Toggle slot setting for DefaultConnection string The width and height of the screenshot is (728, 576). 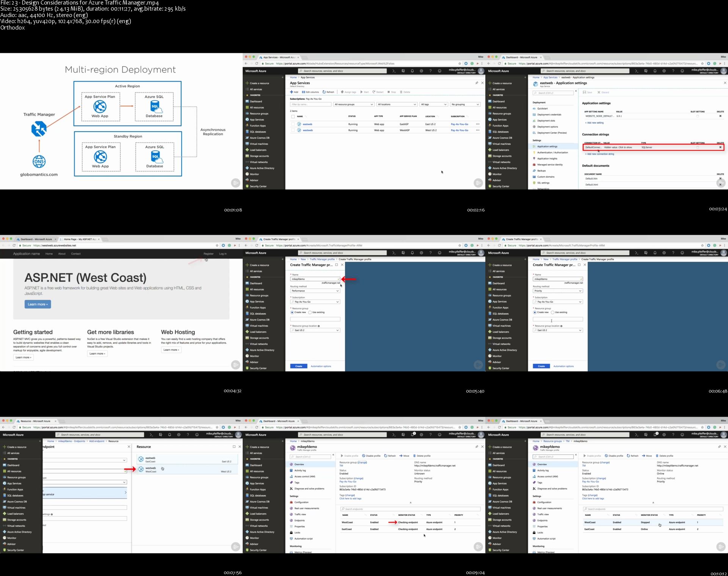coord(697,147)
